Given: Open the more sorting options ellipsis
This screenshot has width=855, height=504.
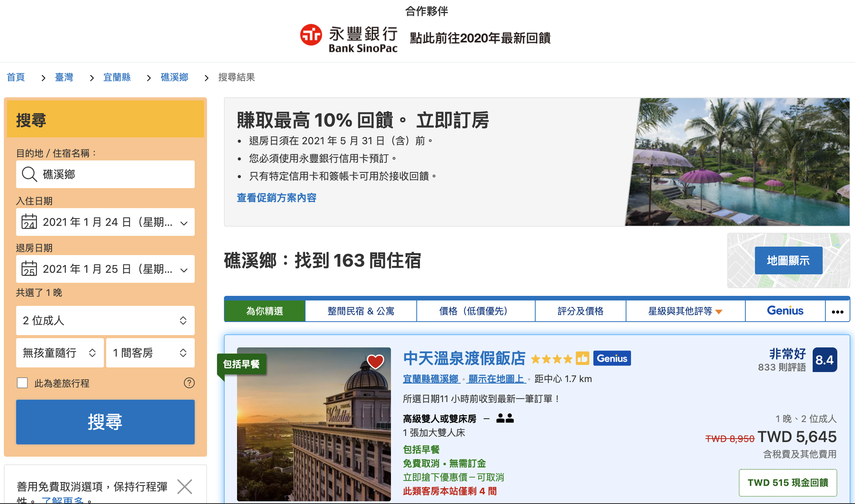Looking at the screenshot, I should (838, 311).
